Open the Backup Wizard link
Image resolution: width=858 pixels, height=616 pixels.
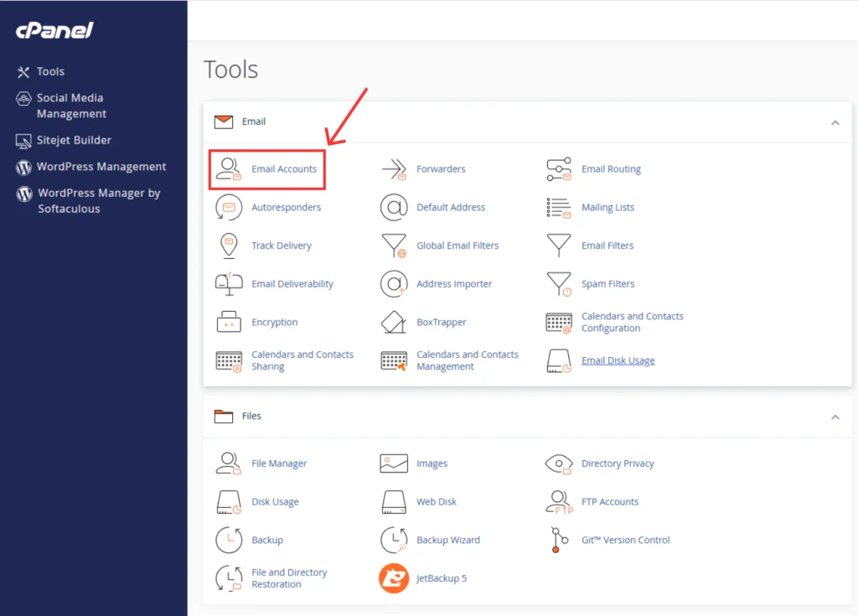coord(448,541)
